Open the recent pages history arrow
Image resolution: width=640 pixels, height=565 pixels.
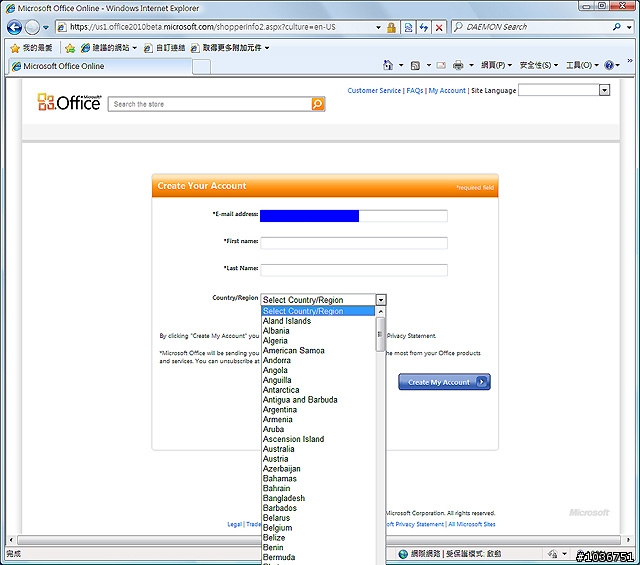point(46,28)
